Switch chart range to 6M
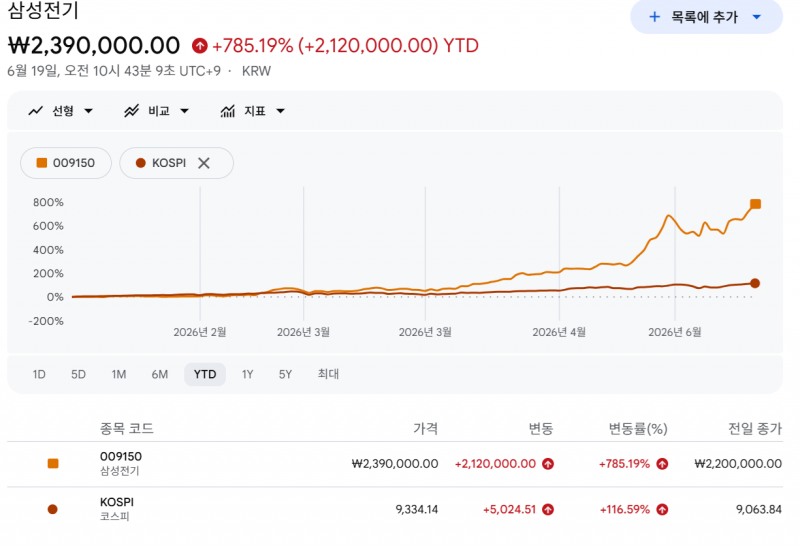The height and width of the screenshot is (546, 800). tap(160, 375)
